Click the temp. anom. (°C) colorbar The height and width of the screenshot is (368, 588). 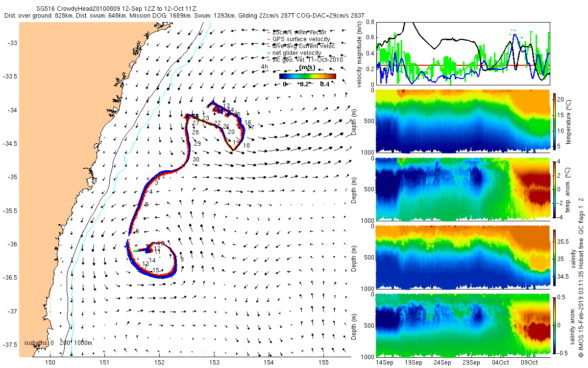tap(554, 189)
